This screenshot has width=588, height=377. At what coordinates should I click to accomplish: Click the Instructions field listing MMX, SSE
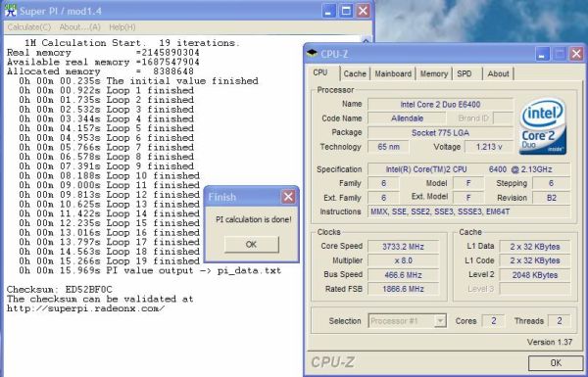pos(468,212)
